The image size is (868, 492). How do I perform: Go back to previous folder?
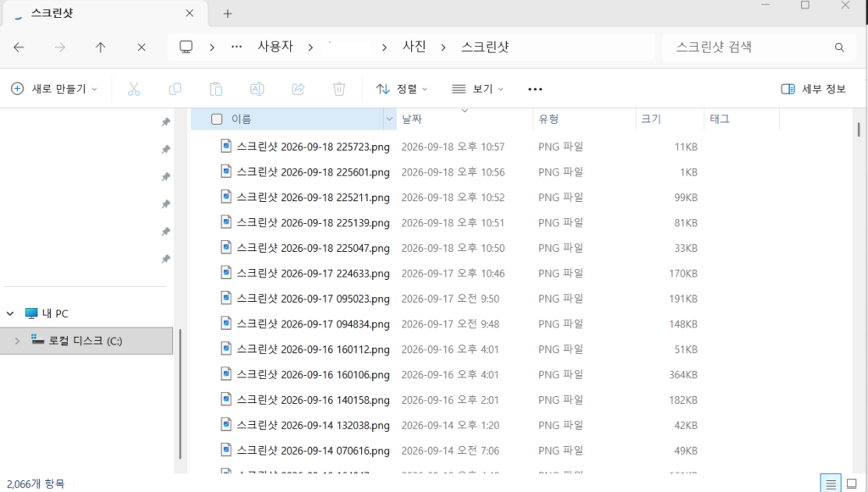pos(19,48)
